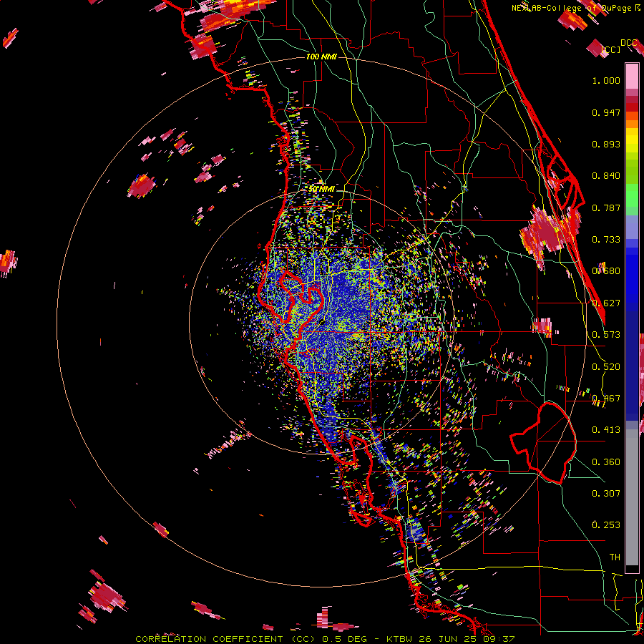This screenshot has width=644, height=644.
Task: Choose the 0.360 scale label
Action: [606, 462]
